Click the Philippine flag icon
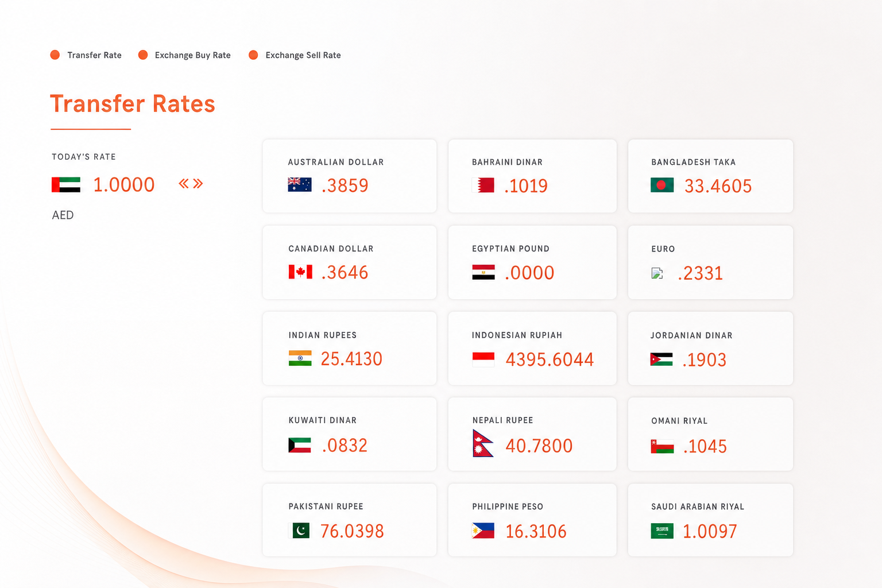The image size is (882, 588). (x=483, y=531)
